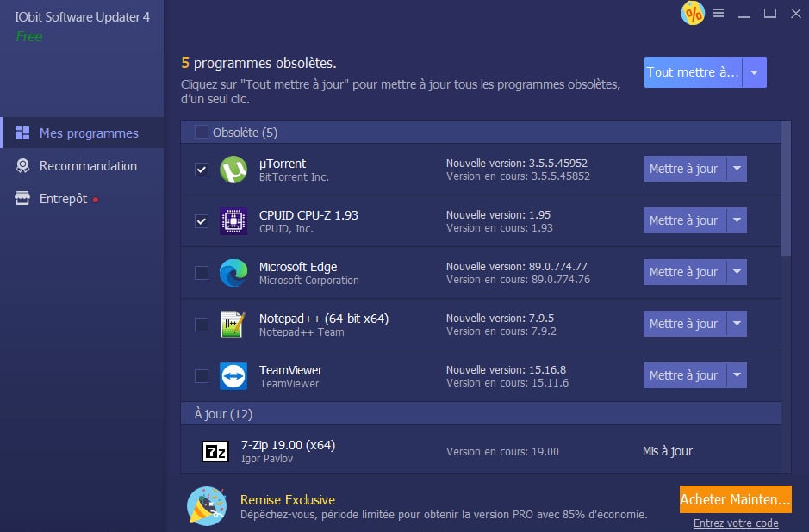Click the Notepad++ application icon

[x=233, y=325]
